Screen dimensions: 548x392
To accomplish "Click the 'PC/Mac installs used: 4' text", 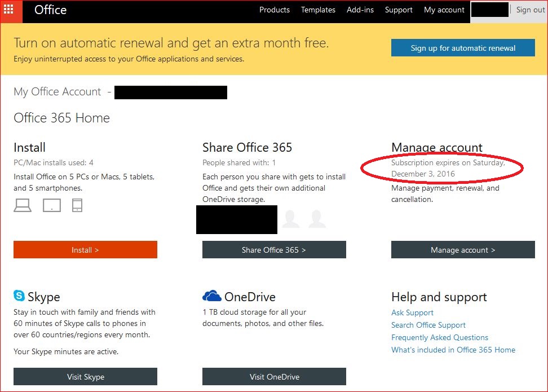I will [x=54, y=162].
